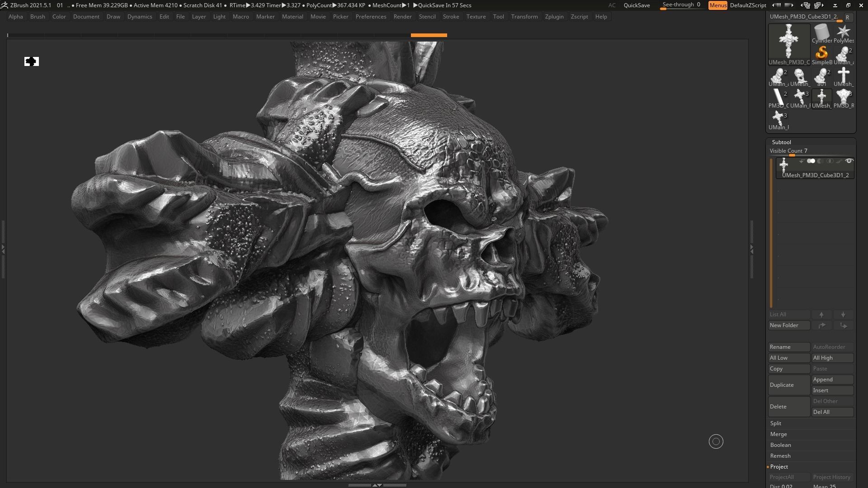The image size is (868, 488).
Task: Expand the Remesh section
Action: pyautogui.click(x=780, y=456)
